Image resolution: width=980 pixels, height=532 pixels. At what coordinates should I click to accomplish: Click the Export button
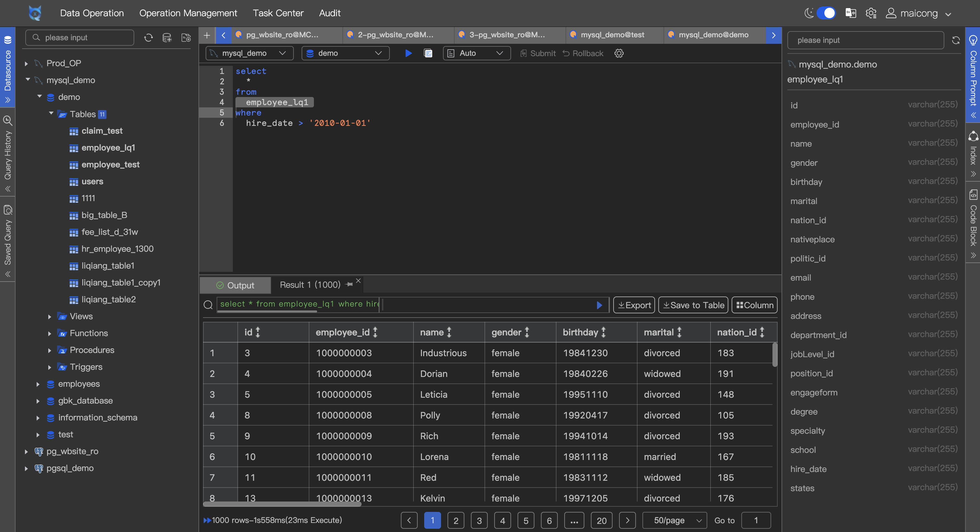[x=634, y=305]
